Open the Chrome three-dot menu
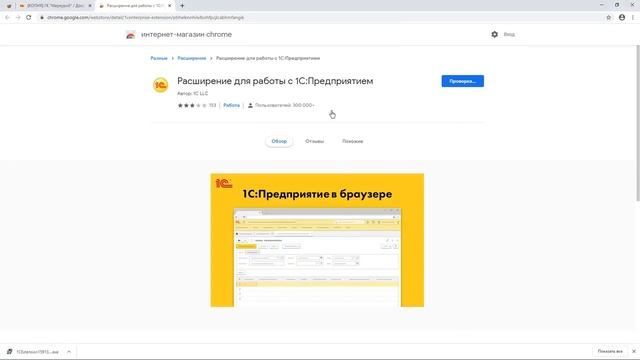The height and width of the screenshot is (360, 640). (x=633, y=18)
